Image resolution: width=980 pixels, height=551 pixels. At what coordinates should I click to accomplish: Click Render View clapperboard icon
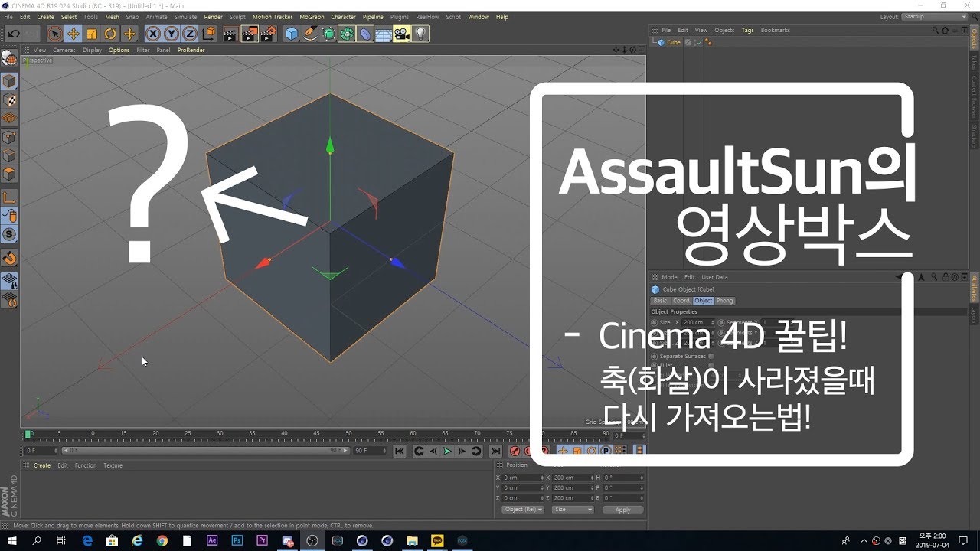tap(230, 34)
